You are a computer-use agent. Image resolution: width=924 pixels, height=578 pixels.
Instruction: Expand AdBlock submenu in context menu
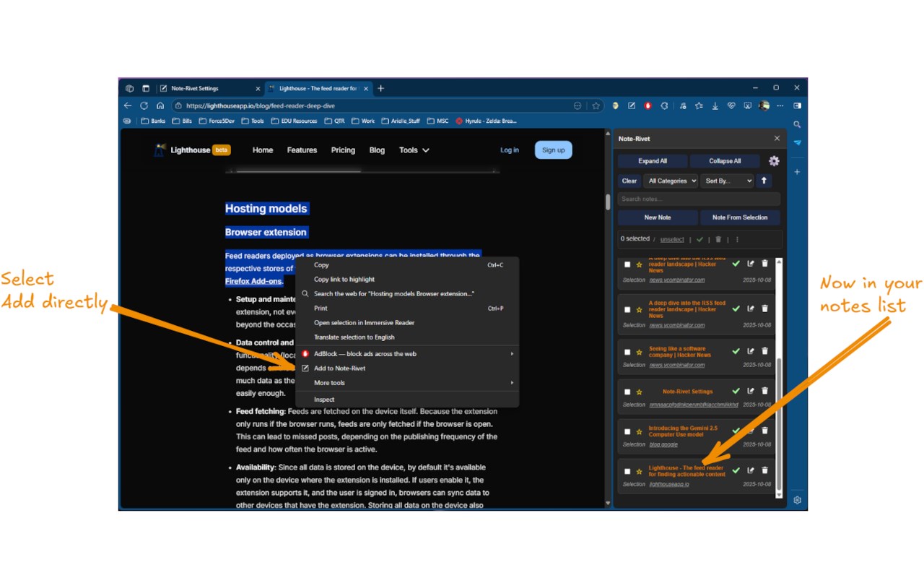(x=409, y=354)
